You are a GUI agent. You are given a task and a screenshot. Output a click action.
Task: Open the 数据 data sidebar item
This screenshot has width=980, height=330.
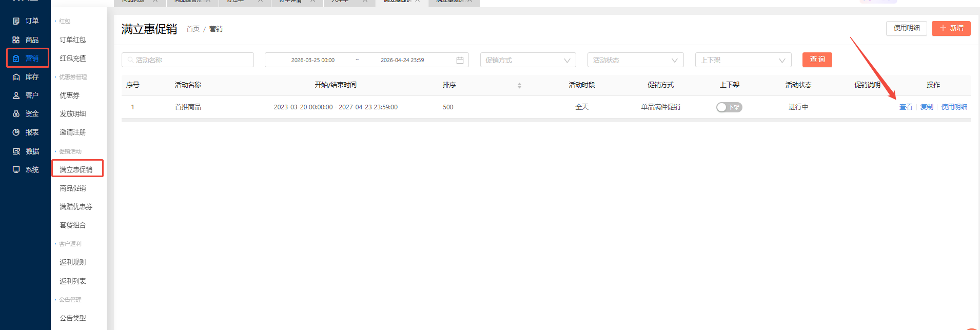pyautogui.click(x=25, y=151)
